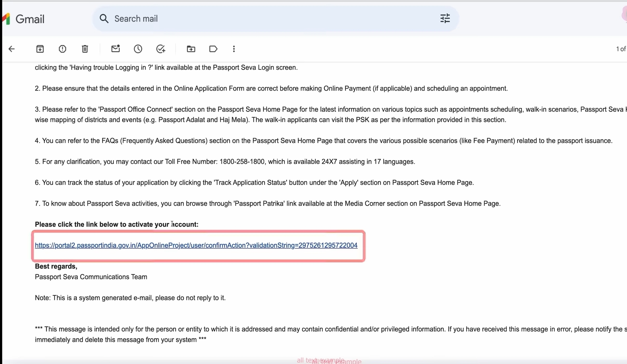Viewport: 627px width, 364px height.
Task: Click 'Passport Seva Communications Team' signature
Action: point(91,277)
